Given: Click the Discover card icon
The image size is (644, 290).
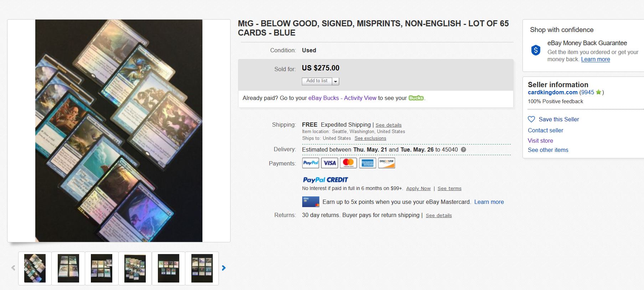Looking at the screenshot, I should (386, 163).
